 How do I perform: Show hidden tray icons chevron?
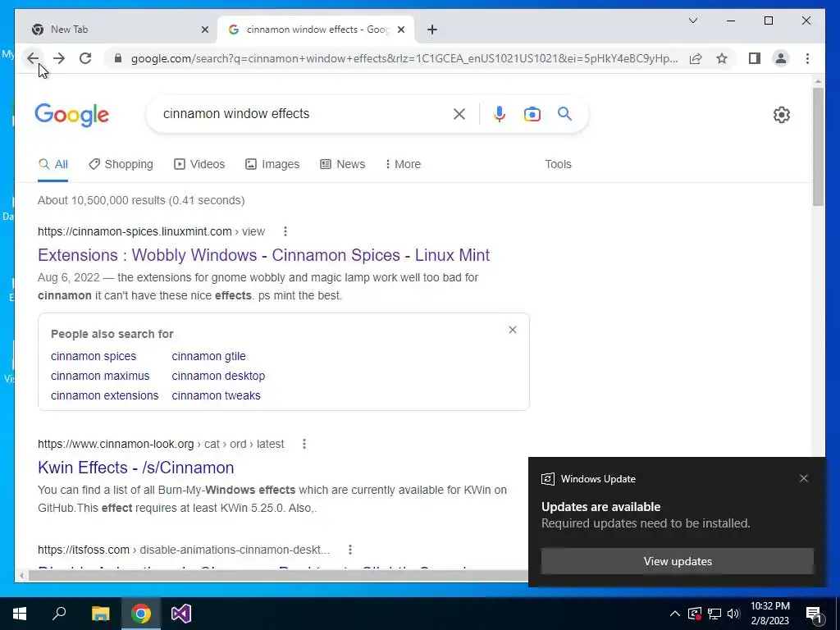pyautogui.click(x=675, y=614)
